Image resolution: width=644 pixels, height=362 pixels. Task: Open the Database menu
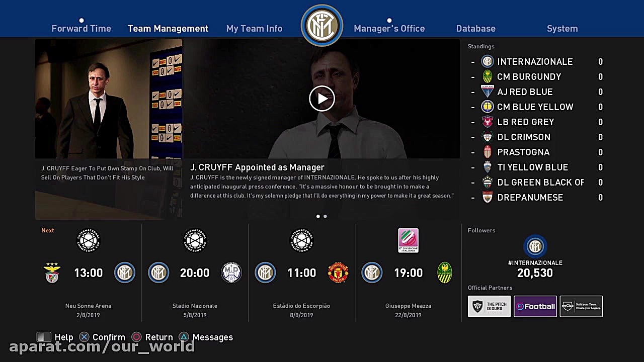(x=475, y=29)
